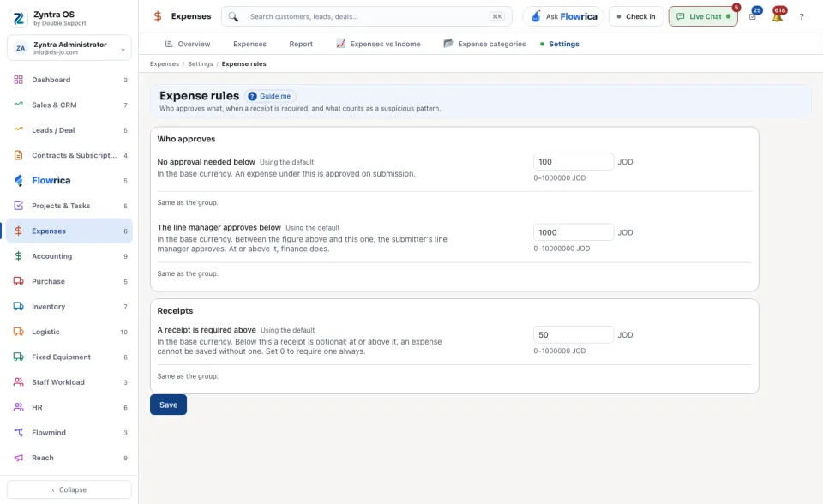The height and width of the screenshot is (504, 823).
Task: Open the Expense categories tab
Action: pyautogui.click(x=484, y=44)
